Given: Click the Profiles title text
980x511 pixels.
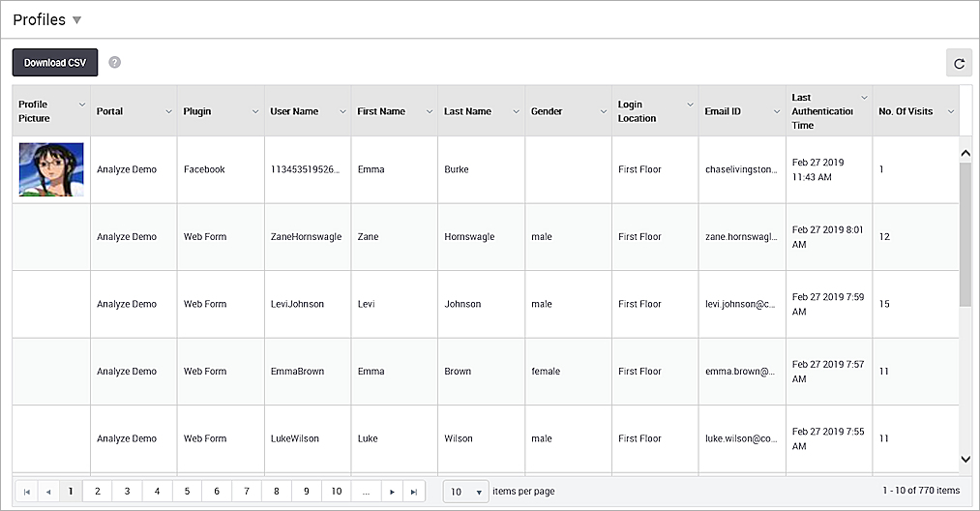Looking at the screenshot, I should (x=40, y=20).
